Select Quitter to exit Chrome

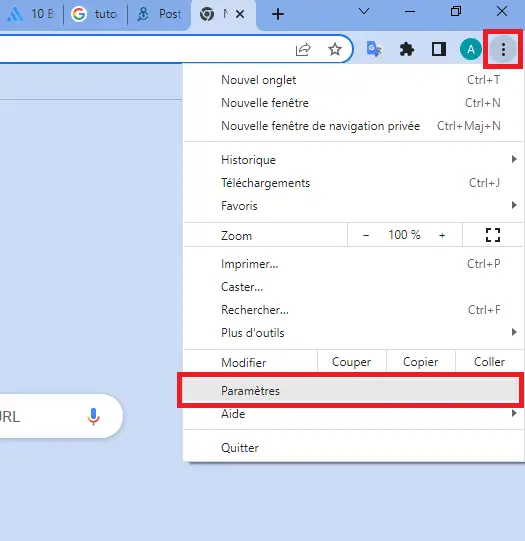[x=353, y=448]
